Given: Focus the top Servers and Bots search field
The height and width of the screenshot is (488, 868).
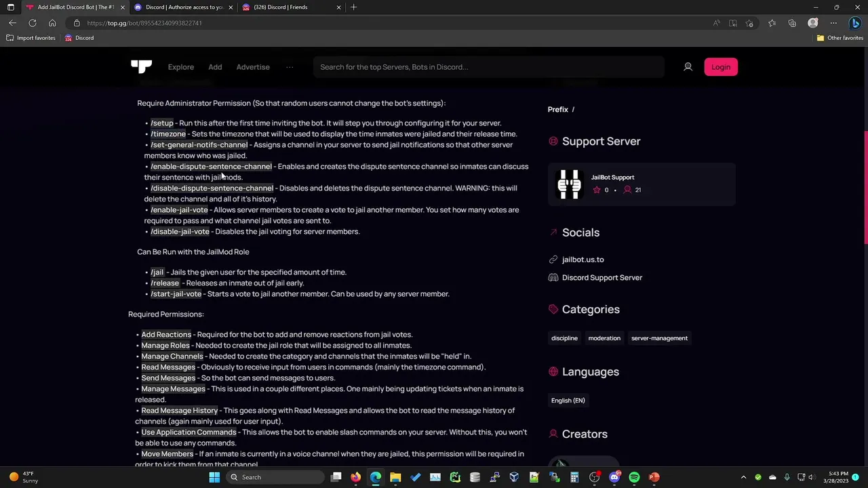Looking at the screenshot, I should 488,67.
